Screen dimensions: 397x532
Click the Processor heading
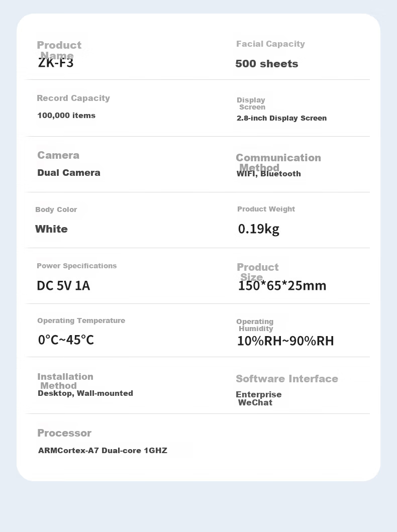[64, 433]
